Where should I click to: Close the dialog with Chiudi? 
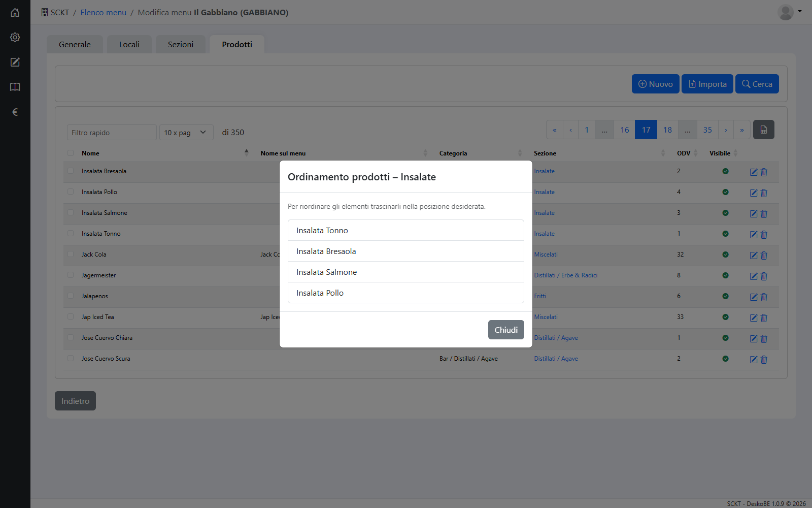(506, 330)
